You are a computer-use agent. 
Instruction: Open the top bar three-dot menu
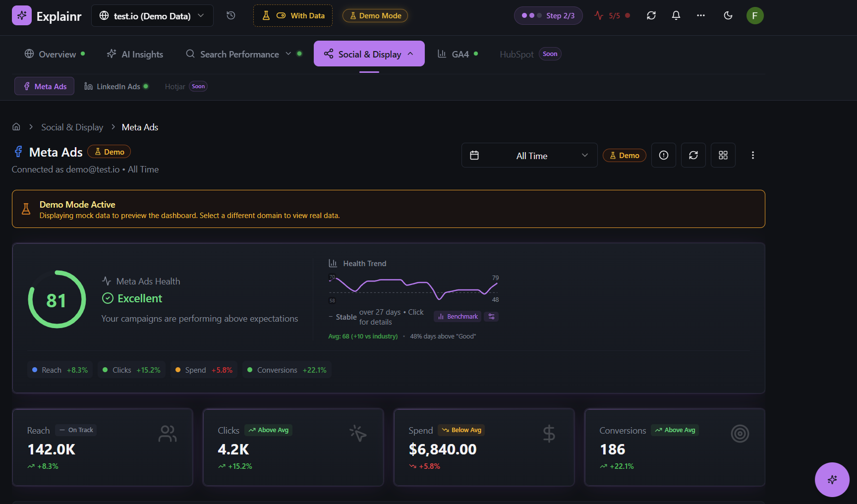click(x=701, y=15)
